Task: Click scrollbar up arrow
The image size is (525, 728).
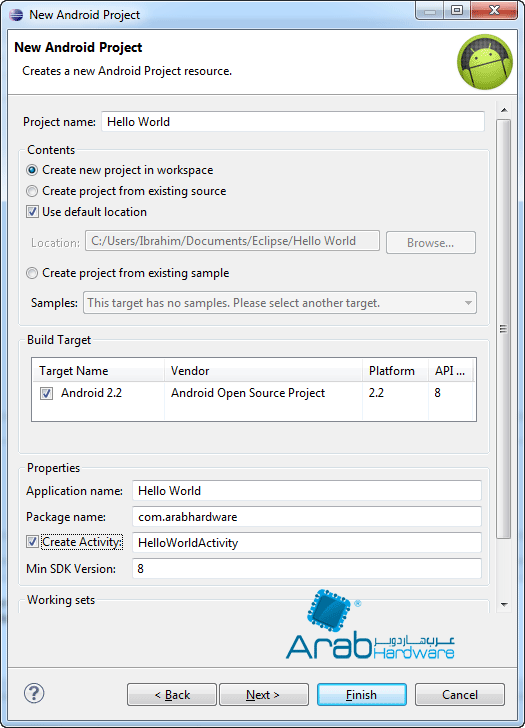Action: point(504,110)
